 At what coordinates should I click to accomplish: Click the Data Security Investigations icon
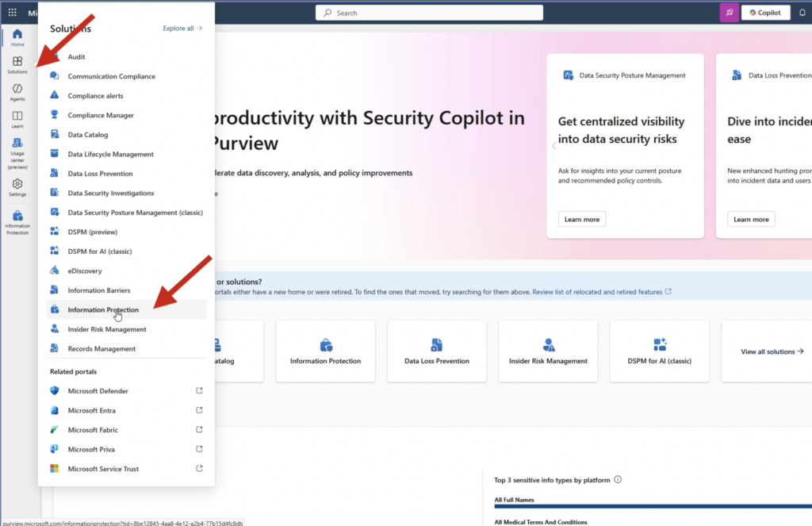(55, 192)
